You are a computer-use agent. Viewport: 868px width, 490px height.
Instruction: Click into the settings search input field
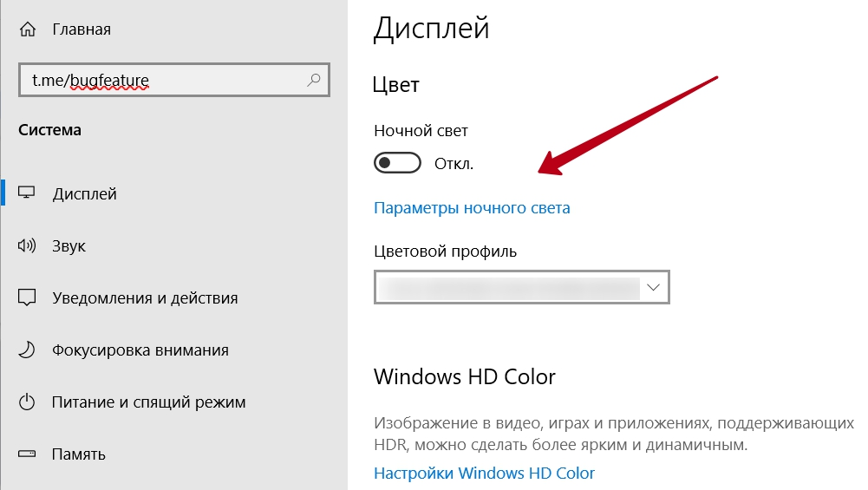165,81
